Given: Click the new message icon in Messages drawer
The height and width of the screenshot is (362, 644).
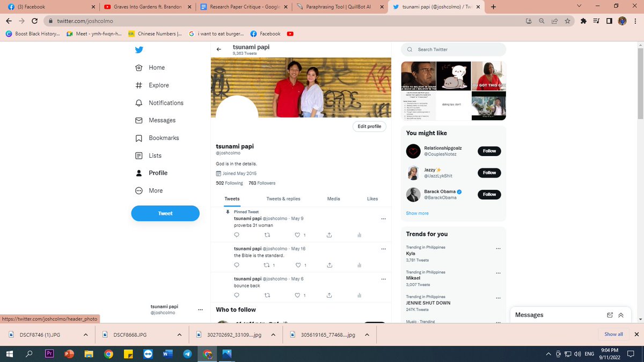Looking at the screenshot, I should pos(610,315).
